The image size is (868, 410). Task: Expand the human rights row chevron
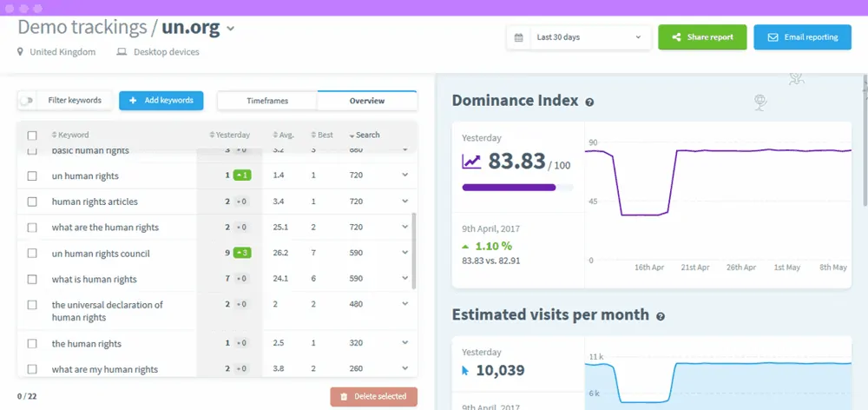pos(404,342)
